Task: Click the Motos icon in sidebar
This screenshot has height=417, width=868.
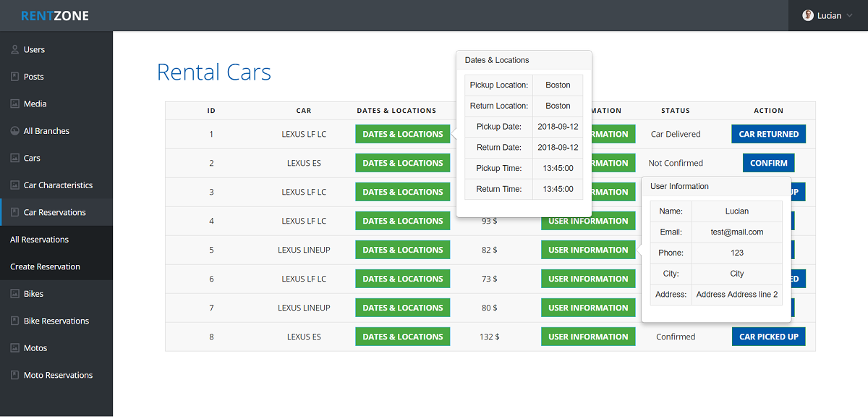Action: tap(15, 348)
